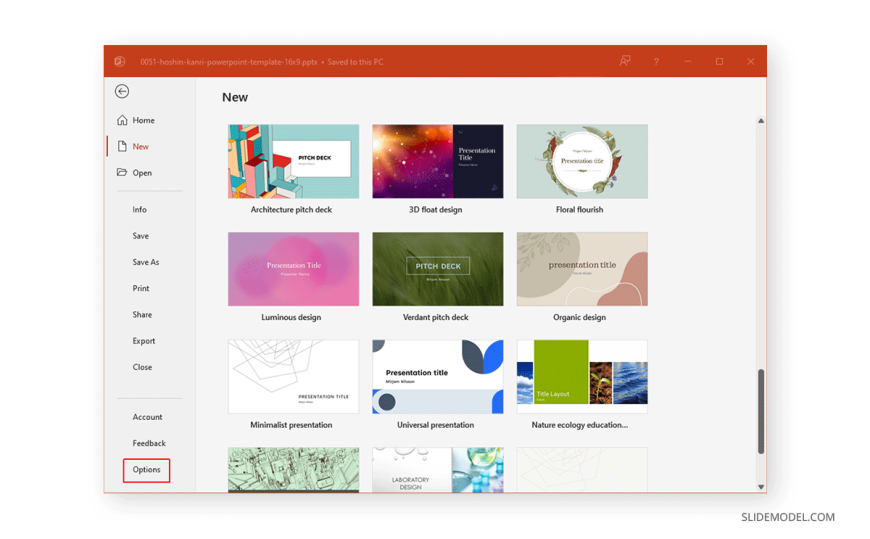Choose Export from the backstage menu
Viewport: 870px width, 539px height.
coord(144,341)
